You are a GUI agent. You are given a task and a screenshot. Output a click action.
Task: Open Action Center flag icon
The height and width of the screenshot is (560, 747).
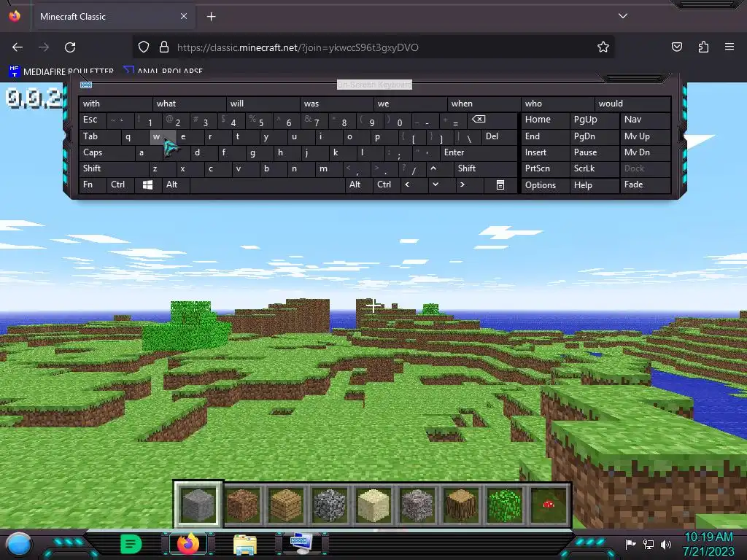pos(631,544)
